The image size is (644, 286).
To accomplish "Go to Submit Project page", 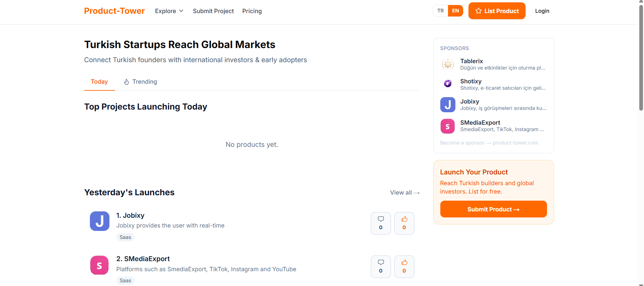I will tap(213, 11).
